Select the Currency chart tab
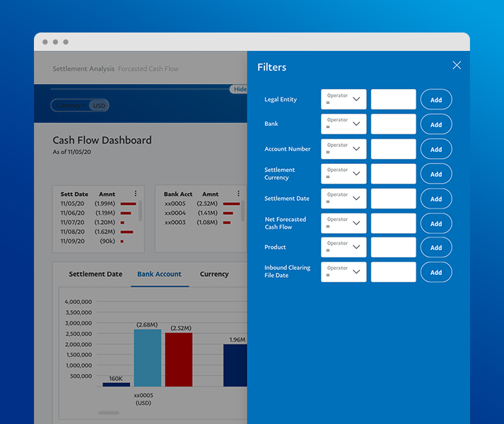This screenshot has width=504, height=424. pyautogui.click(x=214, y=274)
